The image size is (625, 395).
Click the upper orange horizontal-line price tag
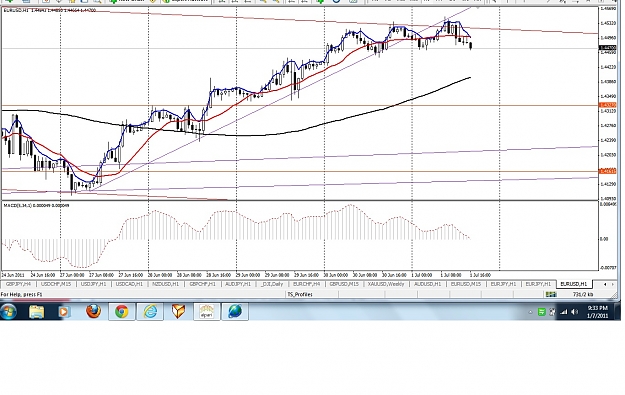coord(608,105)
